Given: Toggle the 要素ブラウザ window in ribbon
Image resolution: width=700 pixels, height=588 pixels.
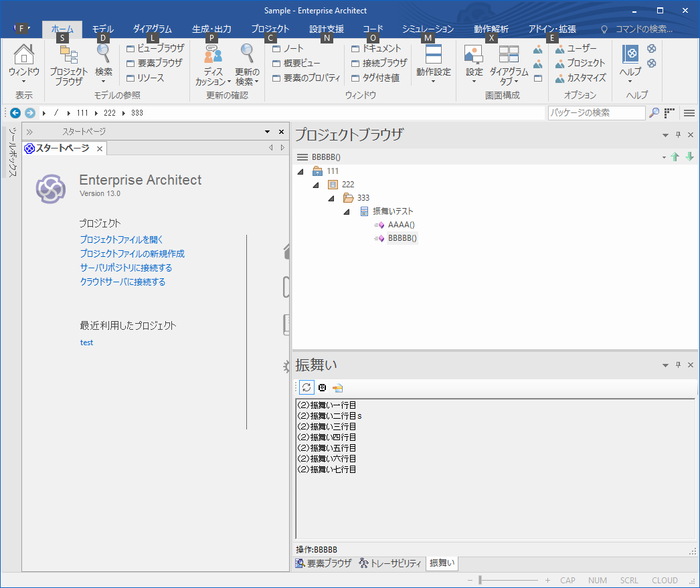Looking at the screenshot, I should tap(155, 63).
